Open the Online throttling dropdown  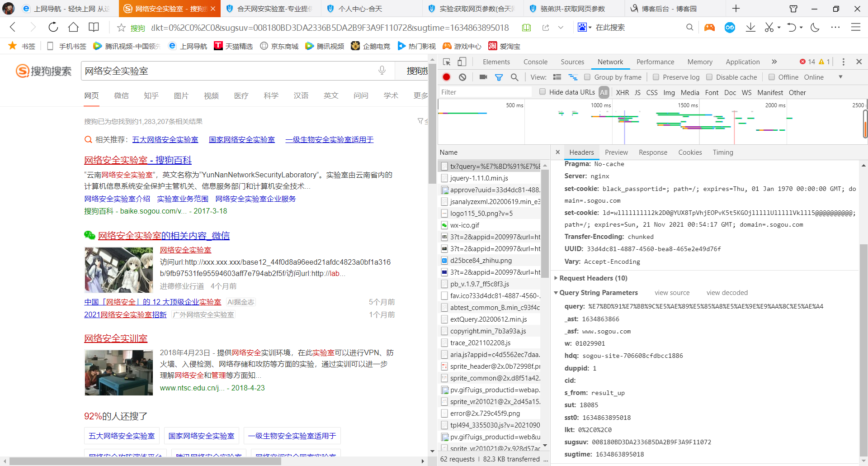coord(823,77)
